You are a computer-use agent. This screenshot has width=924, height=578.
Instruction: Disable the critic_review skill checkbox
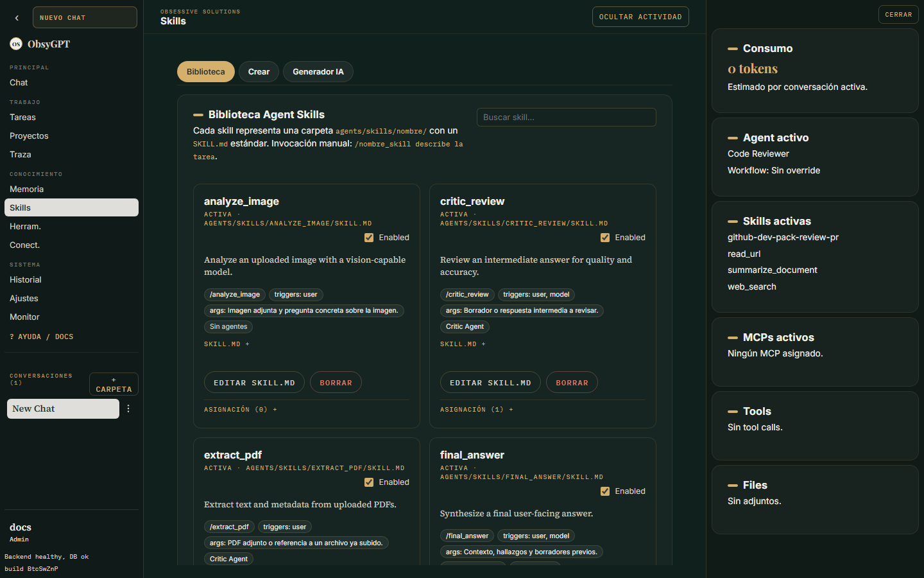[x=605, y=238]
